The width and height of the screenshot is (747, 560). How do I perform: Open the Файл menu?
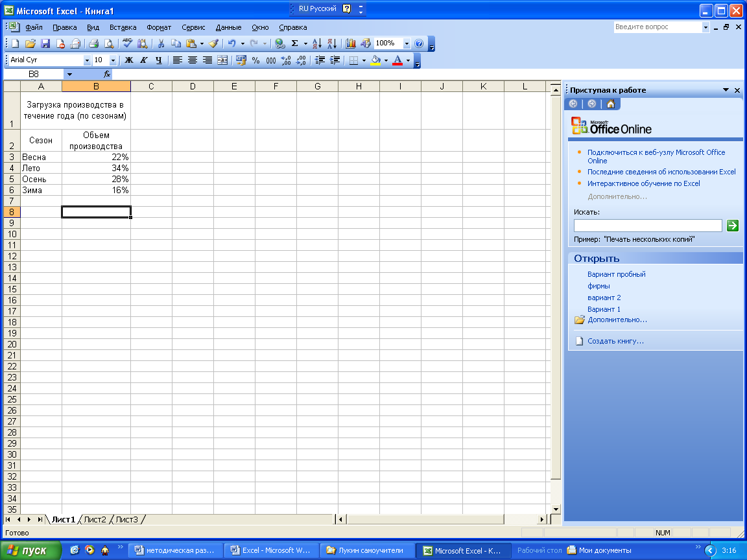34,28
